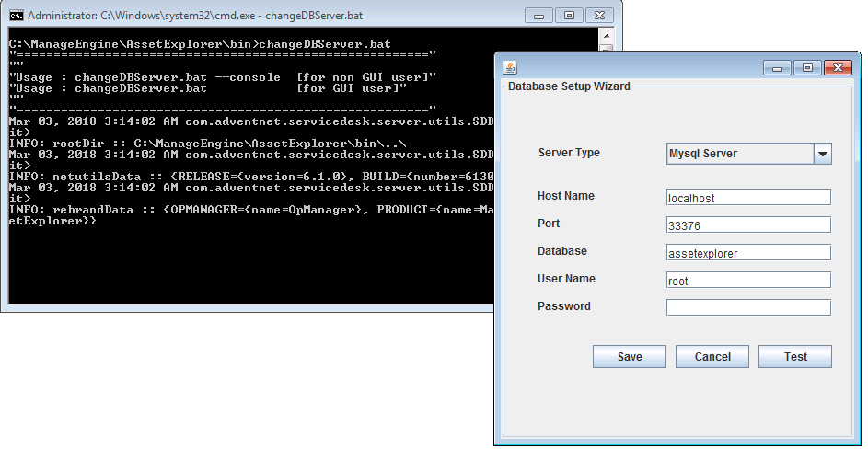Click the Database field with assetexplorer
868x449 pixels.
click(748, 252)
